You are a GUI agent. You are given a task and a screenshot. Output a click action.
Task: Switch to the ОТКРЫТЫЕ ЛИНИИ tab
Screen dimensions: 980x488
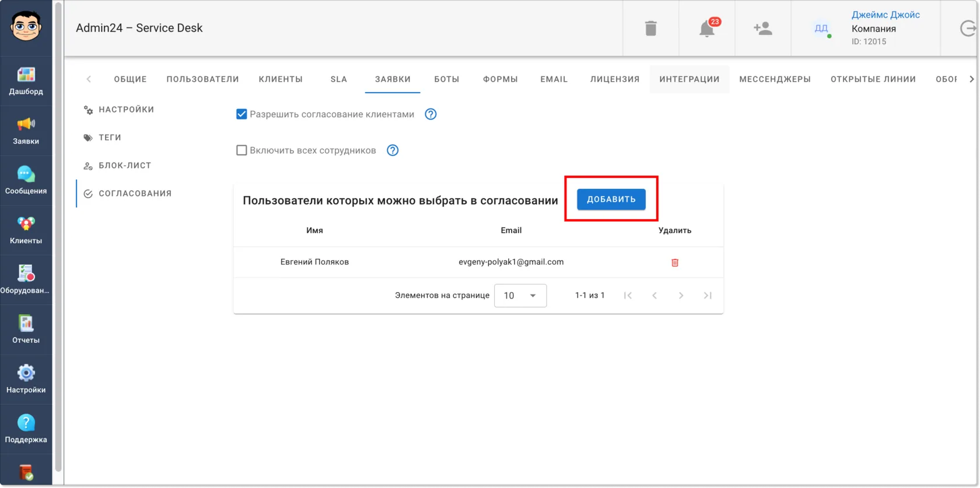pos(873,79)
